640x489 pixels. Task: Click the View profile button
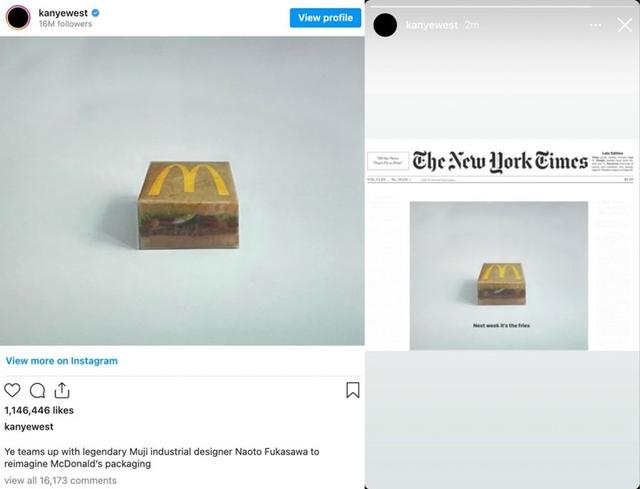tap(325, 18)
